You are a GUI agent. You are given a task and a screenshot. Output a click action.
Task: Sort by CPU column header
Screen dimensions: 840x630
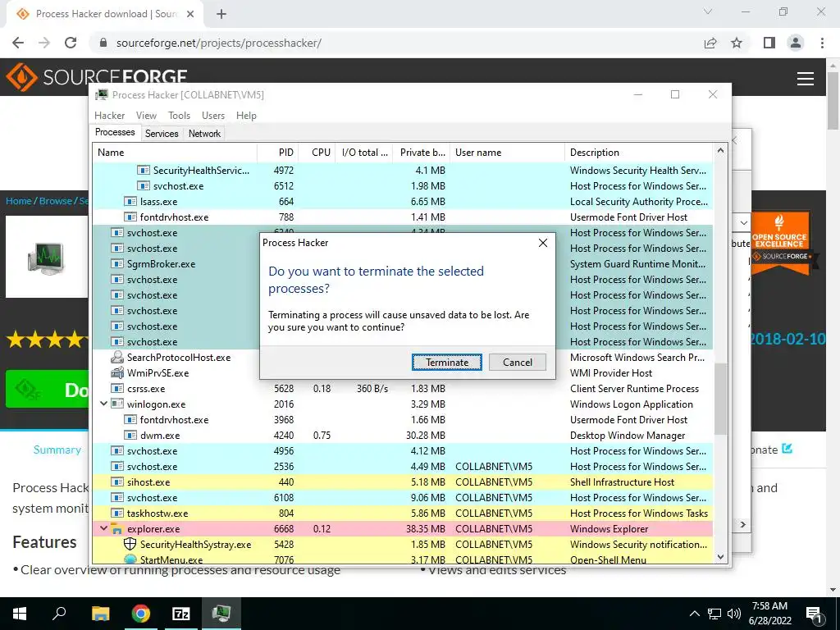pos(317,152)
